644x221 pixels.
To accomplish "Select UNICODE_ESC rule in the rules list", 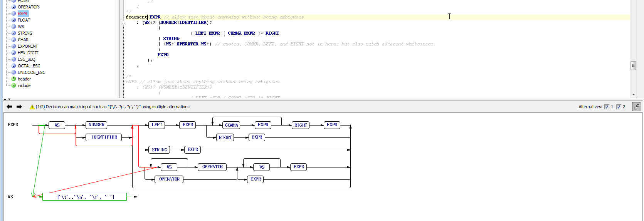I will click(31, 72).
